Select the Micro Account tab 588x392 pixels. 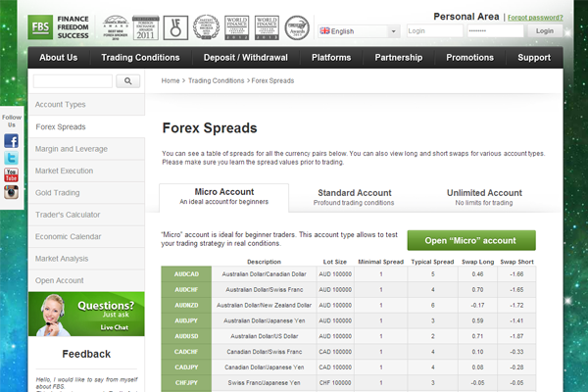point(223,197)
